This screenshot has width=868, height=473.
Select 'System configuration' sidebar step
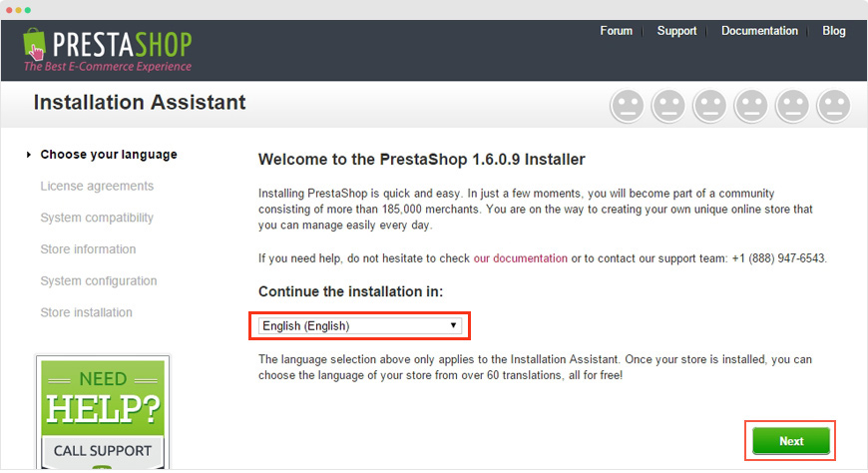click(x=99, y=281)
